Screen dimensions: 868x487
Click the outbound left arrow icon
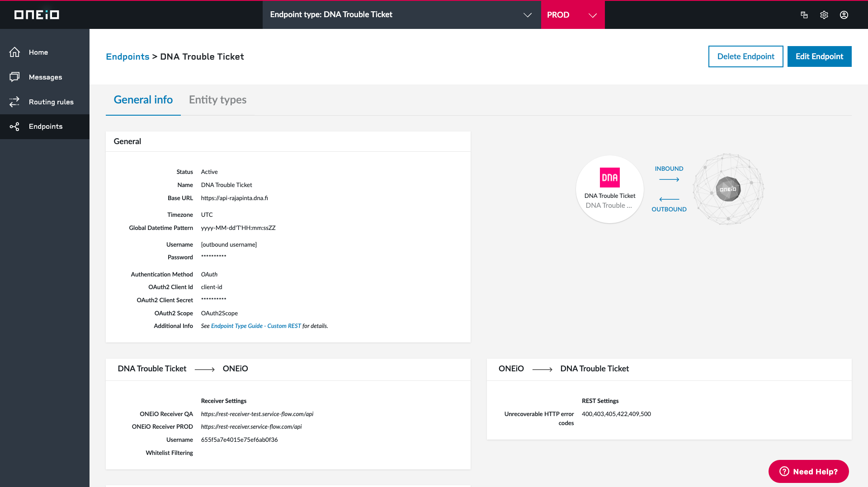[669, 199]
